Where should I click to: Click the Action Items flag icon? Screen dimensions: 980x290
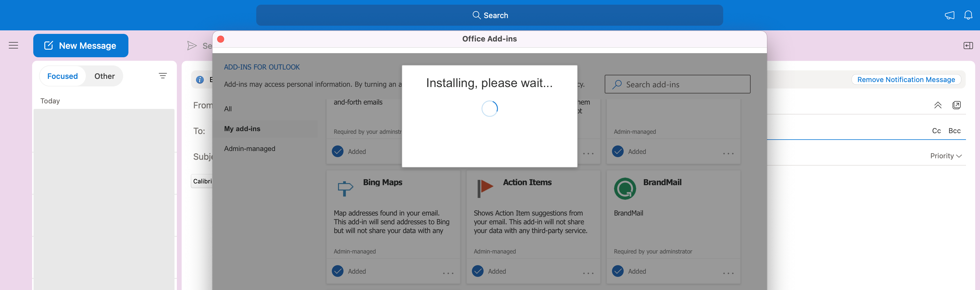point(485,188)
